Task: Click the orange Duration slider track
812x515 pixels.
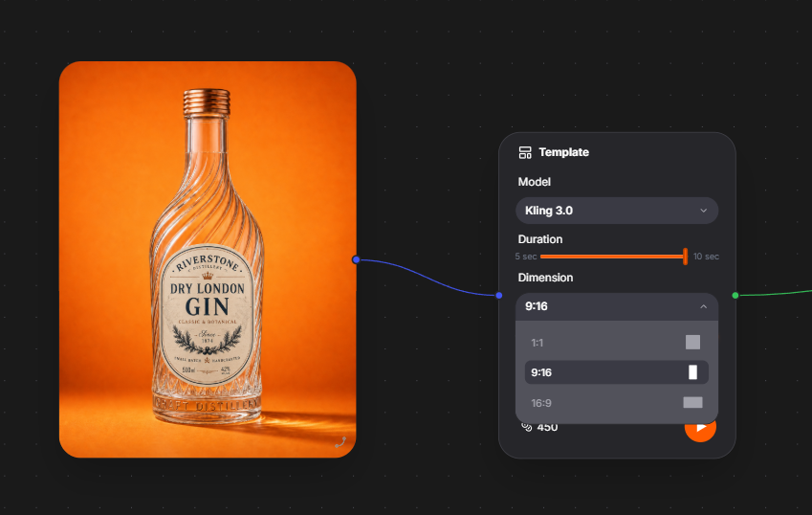Action: tap(612, 257)
